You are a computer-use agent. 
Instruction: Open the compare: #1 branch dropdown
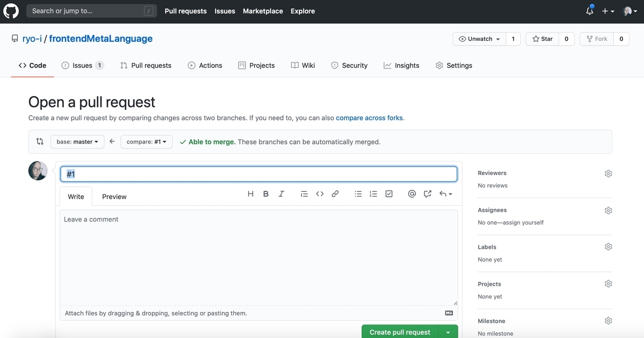[147, 142]
